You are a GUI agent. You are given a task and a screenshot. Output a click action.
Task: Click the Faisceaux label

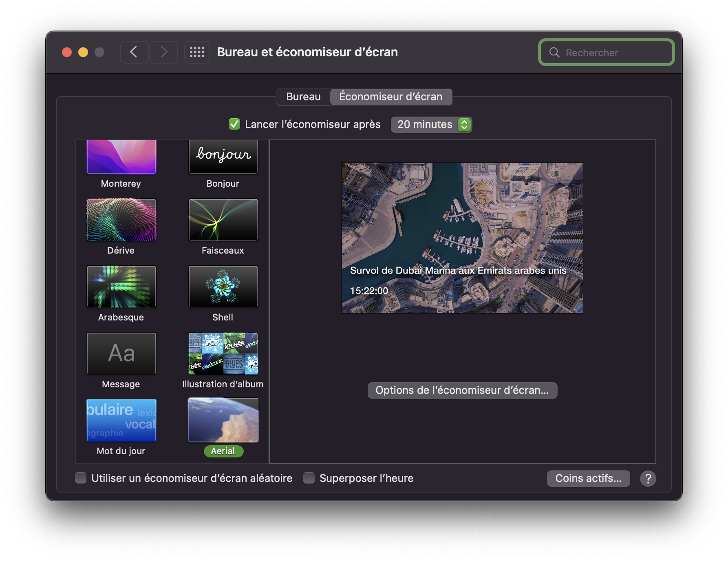click(223, 250)
